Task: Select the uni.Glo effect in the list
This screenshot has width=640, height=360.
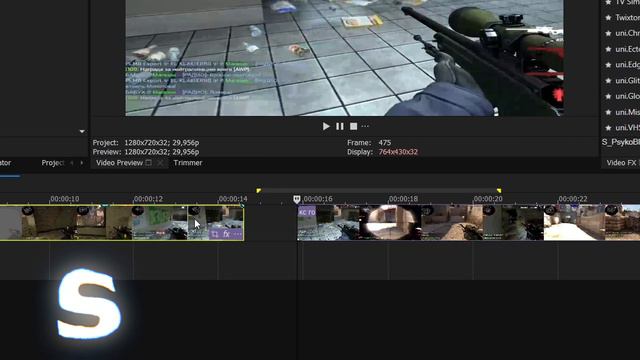Action: [x=627, y=96]
